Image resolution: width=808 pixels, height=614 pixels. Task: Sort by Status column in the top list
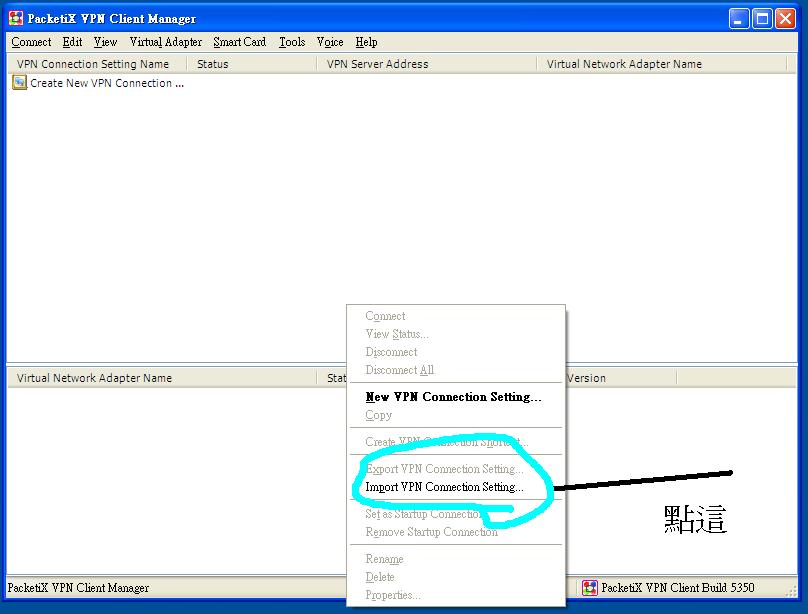tap(251, 64)
